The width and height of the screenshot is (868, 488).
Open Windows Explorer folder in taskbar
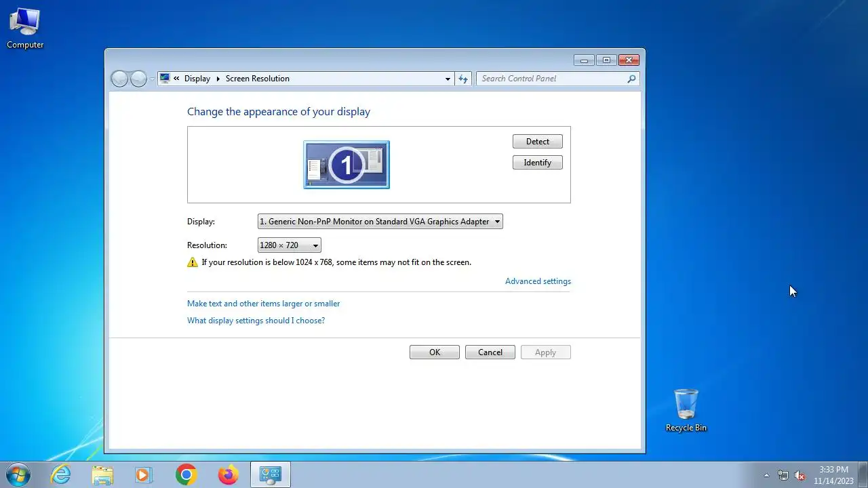102,474
